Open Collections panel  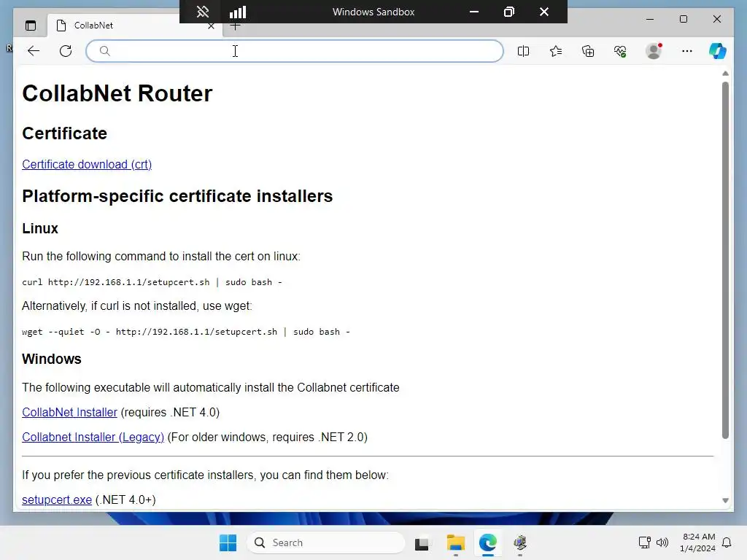[x=588, y=51]
